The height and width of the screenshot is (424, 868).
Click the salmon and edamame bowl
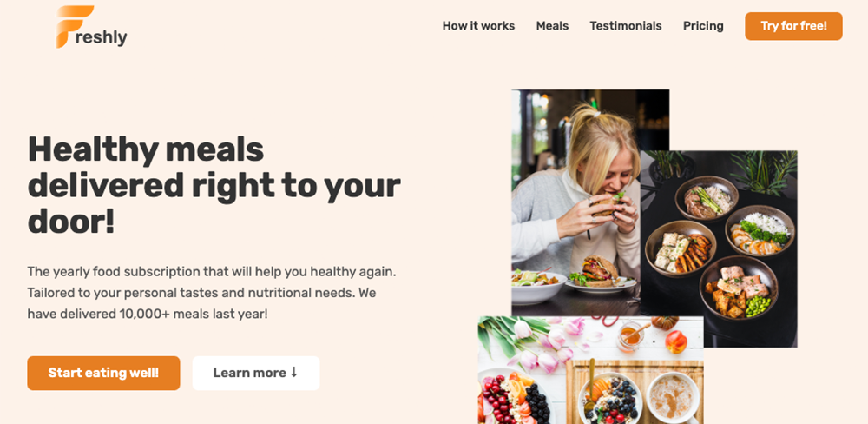click(739, 288)
